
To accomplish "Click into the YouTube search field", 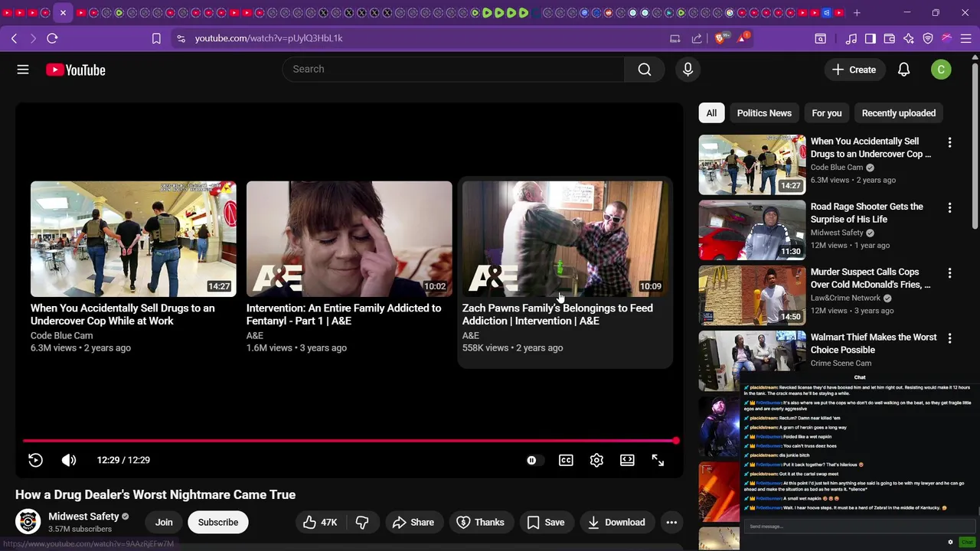I will point(454,70).
